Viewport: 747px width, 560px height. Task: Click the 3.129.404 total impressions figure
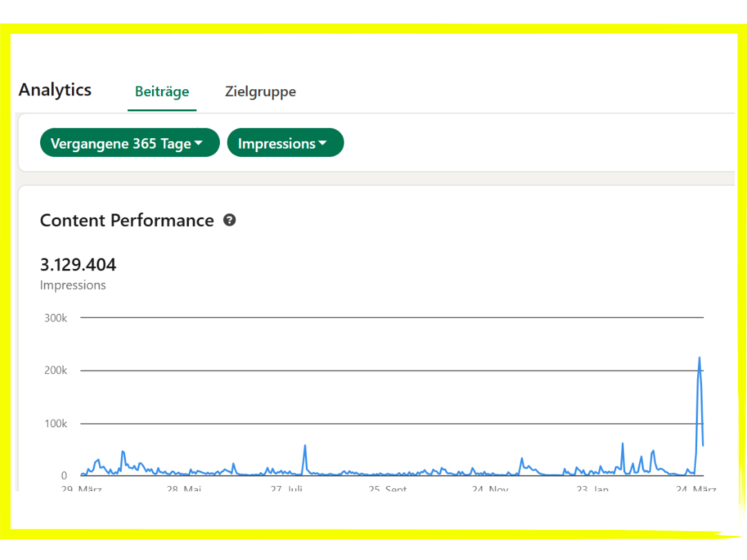[78, 265]
